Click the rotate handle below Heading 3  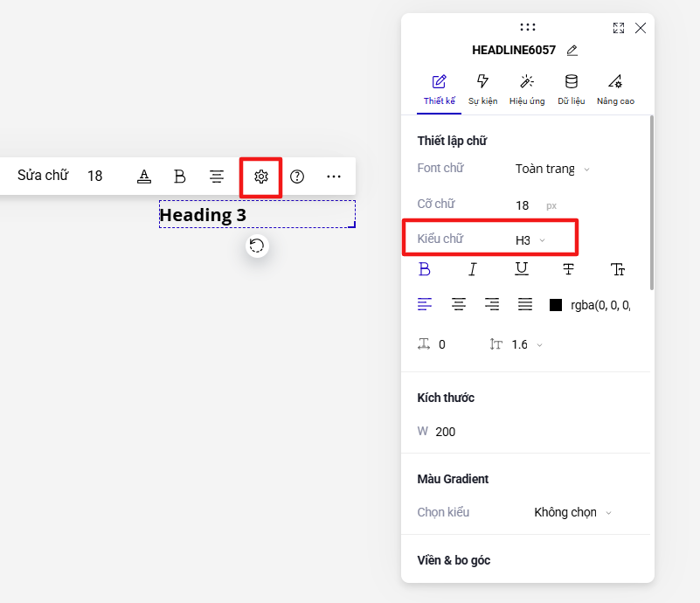(x=257, y=246)
